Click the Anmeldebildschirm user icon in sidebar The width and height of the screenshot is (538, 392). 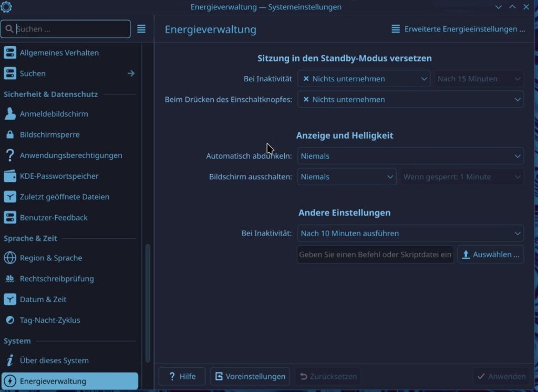click(10, 114)
